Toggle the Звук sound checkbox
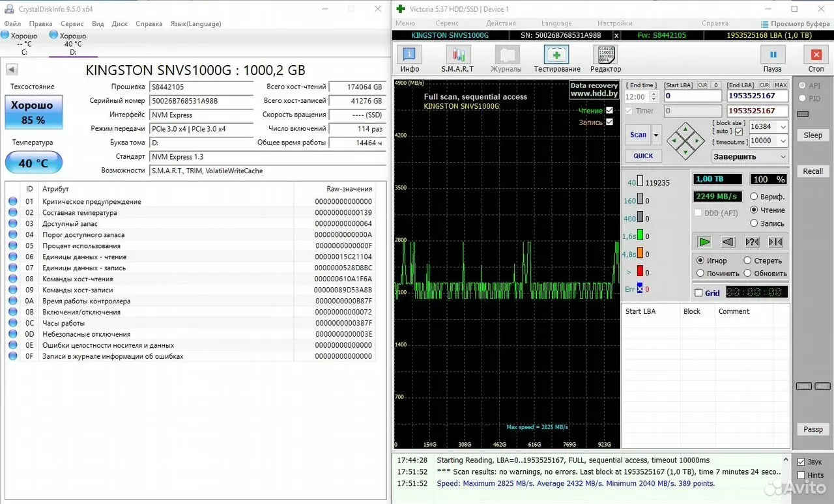Image resolution: width=834 pixels, height=504 pixels. pos(801,462)
